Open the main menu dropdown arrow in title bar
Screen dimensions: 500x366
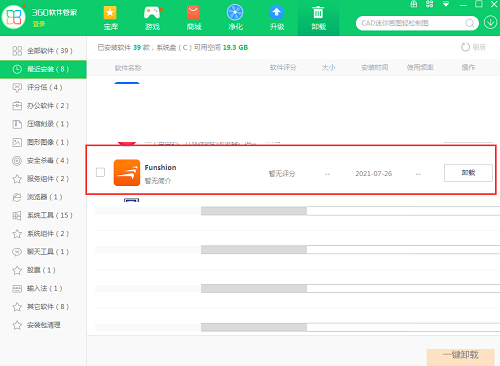(446, 4)
